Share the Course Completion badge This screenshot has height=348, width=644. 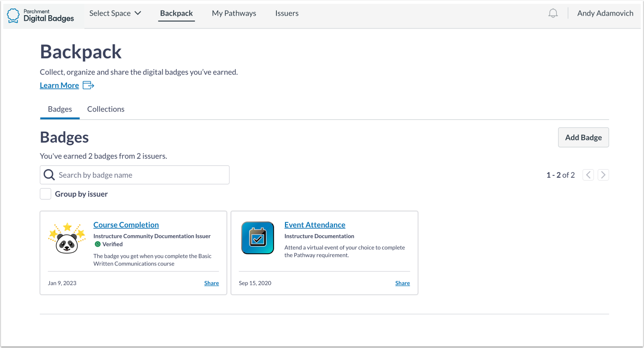click(212, 283)
